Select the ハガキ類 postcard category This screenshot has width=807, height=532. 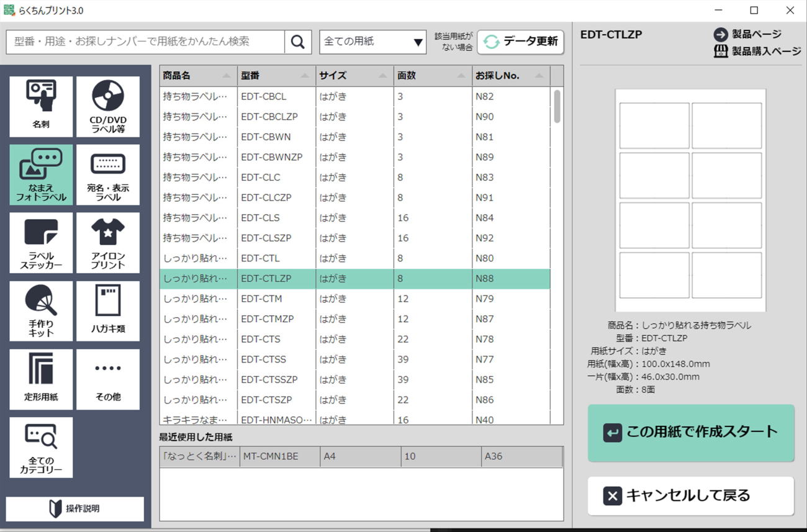108,311
